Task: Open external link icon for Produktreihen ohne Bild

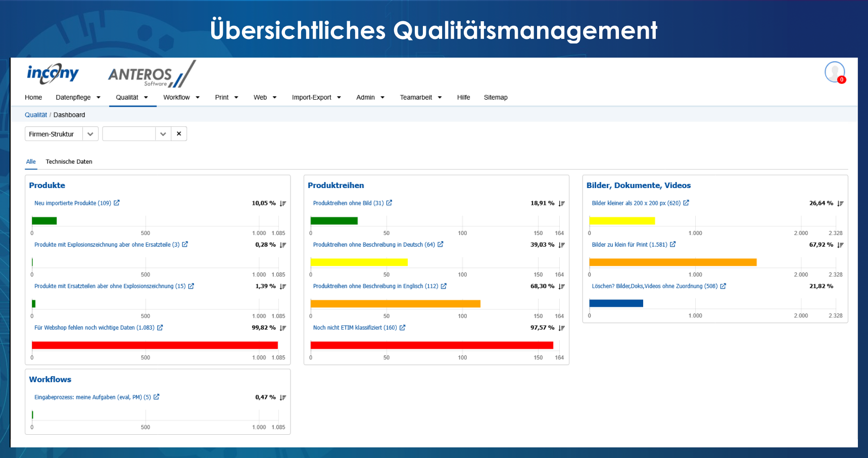Action: 389,203
